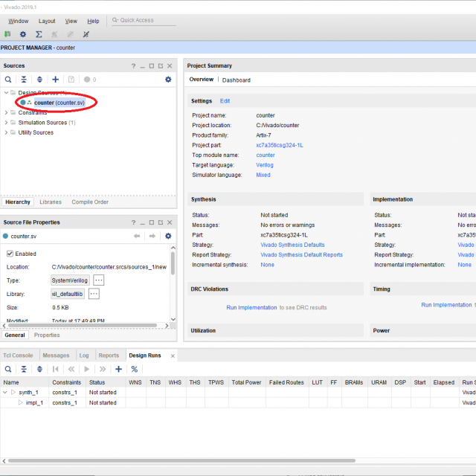The height and width of the screenshot is (476, 476).
Task: Open the Compile Order tab
Action: 89,202
